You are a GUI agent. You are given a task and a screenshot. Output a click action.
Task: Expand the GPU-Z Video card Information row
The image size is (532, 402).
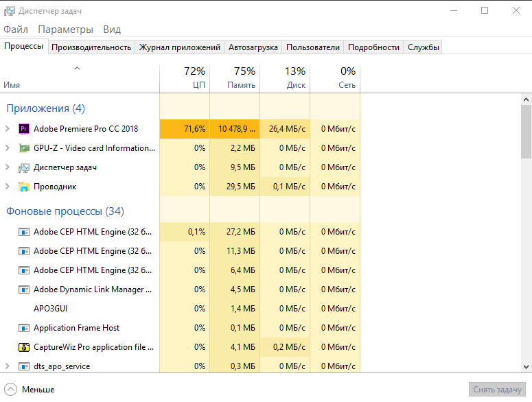click(7, 148)
